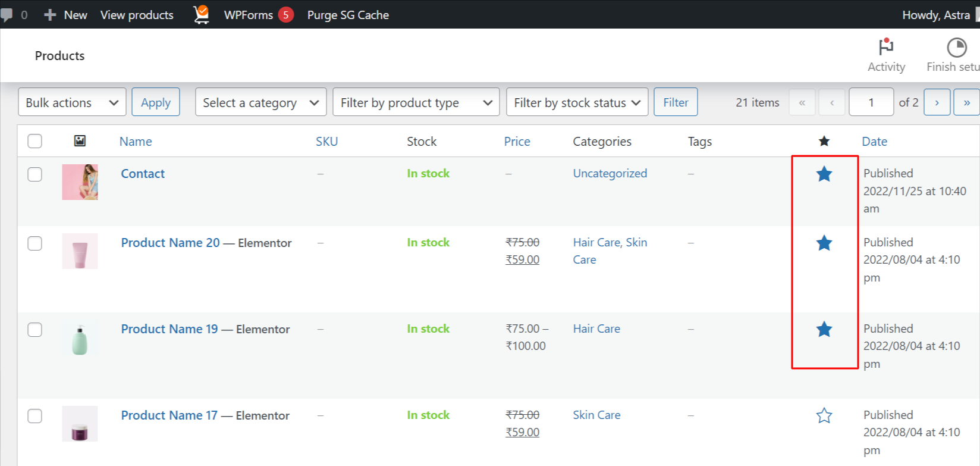Viewport: 980px width, 466px height.
Task: Click the image column header icon
Action: 80,141
